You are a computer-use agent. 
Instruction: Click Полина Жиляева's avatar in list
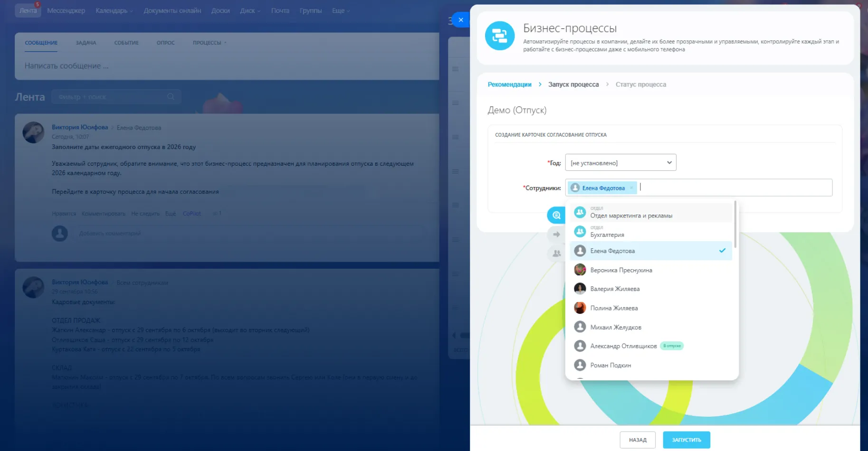(x=580, y=308)
